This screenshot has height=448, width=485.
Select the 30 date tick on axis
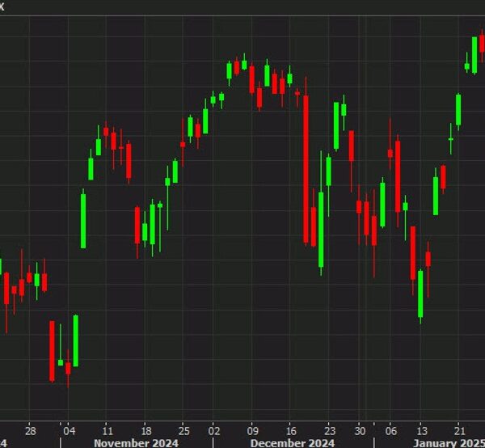click(x=360, y=430)
